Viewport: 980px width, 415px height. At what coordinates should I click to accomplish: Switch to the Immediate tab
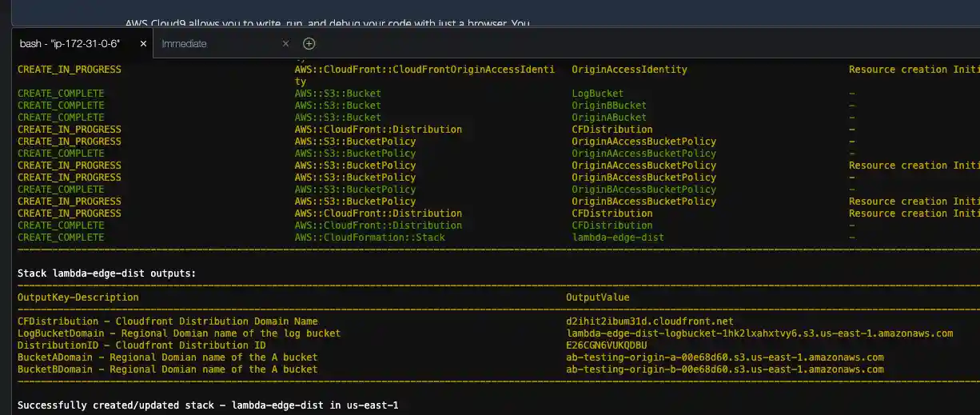click(x=185, y=44)
